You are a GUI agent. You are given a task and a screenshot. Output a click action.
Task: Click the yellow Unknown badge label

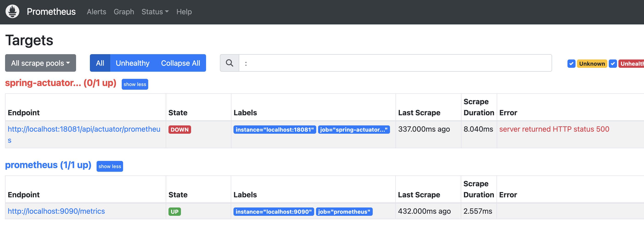click(x=592, y=64)
